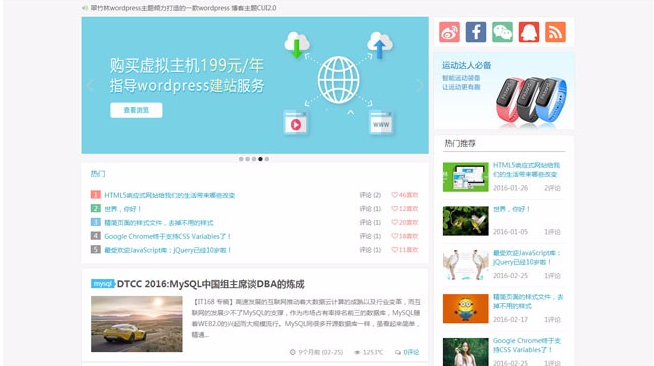Like the post with 11 likes

405,250
